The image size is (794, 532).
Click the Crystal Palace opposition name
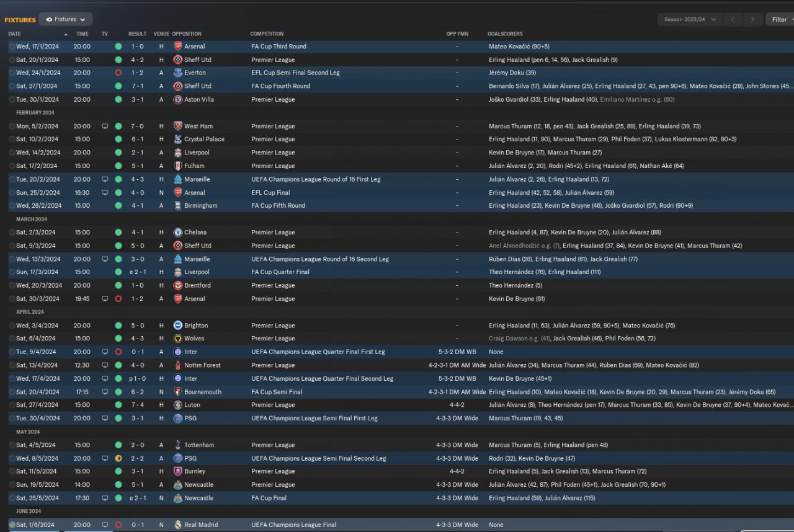click(x=204, y=140)
